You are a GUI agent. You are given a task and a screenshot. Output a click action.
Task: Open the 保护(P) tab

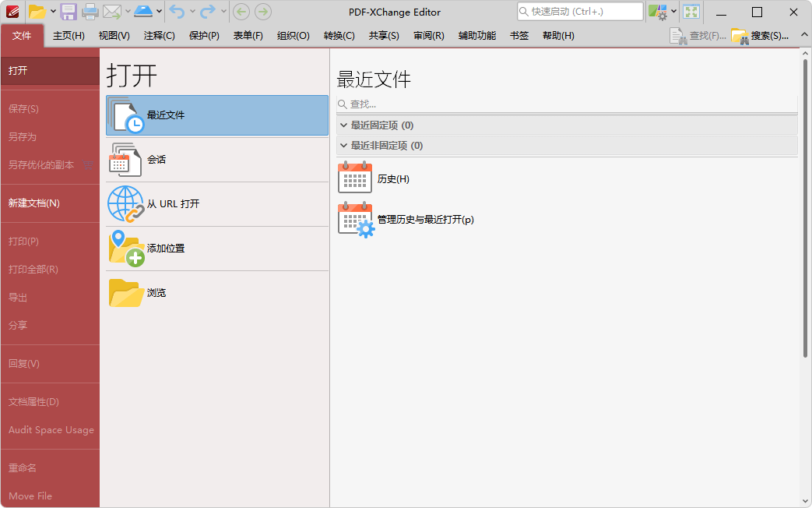point(204,36)
